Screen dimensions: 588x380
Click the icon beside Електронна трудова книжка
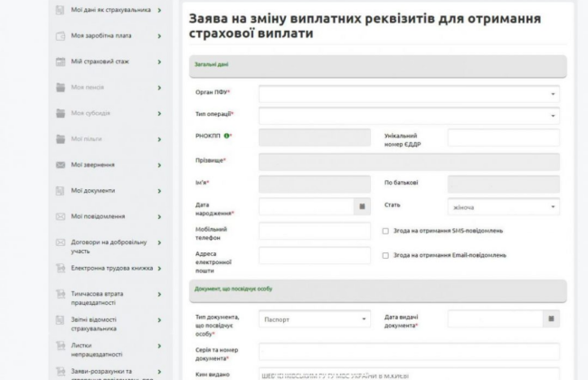coord(60,268)
